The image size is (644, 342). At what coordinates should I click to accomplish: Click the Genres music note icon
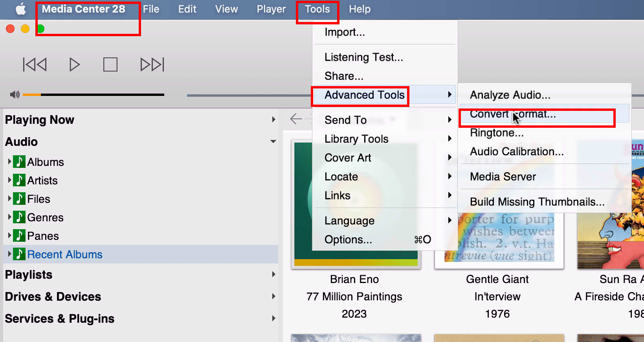[19, 217]
